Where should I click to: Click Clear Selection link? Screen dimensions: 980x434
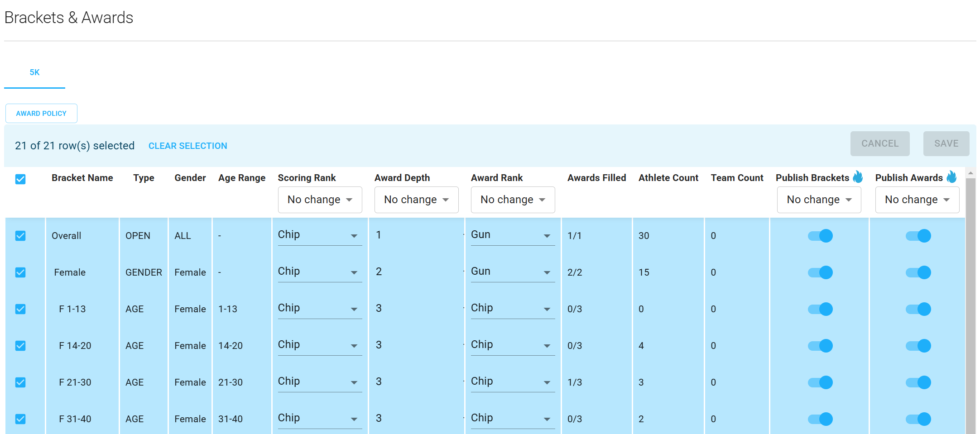[x=188, y=146]
